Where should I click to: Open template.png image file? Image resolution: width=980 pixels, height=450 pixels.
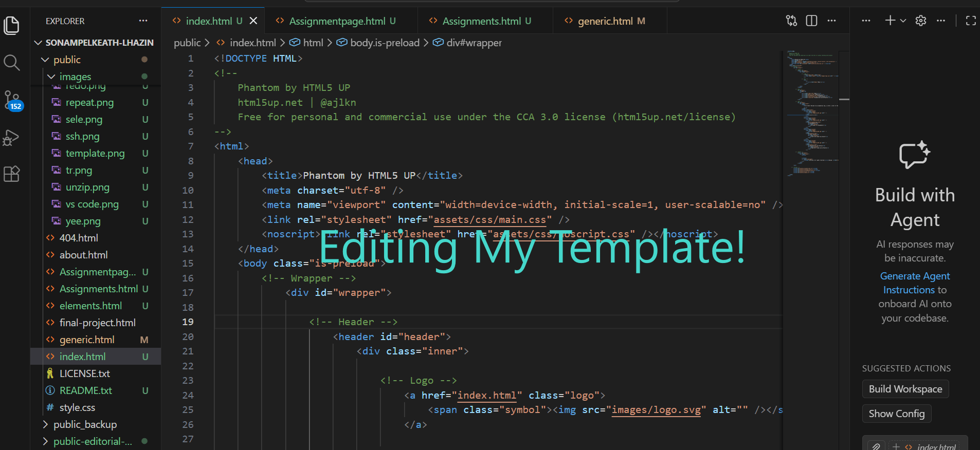(95, 153)
